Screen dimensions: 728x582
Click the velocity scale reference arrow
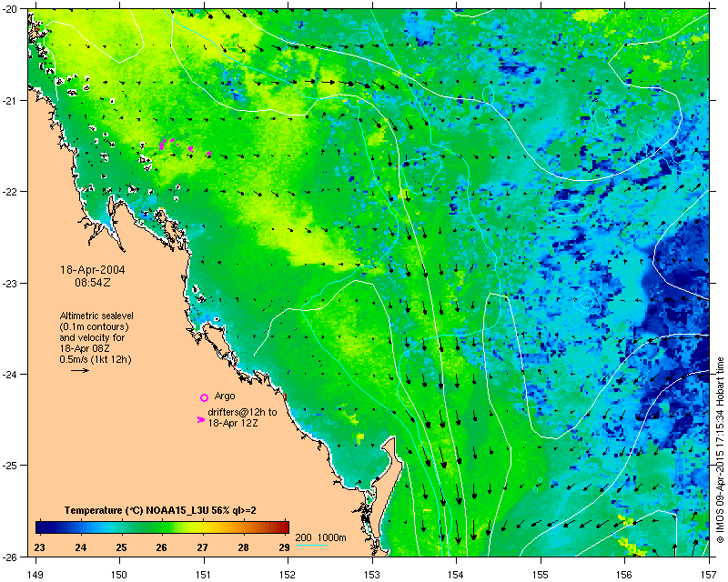[80, 370]
